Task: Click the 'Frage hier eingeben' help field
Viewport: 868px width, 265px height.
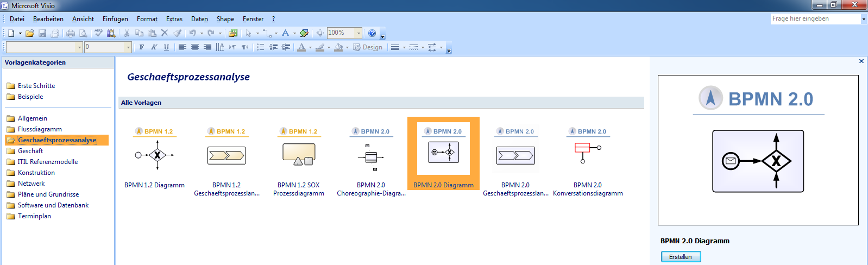Action: click(x=815, y=19)
